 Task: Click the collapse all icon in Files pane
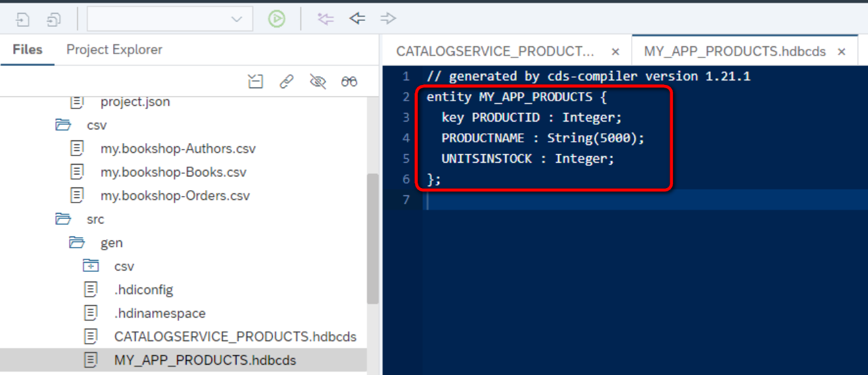point(255,82)
